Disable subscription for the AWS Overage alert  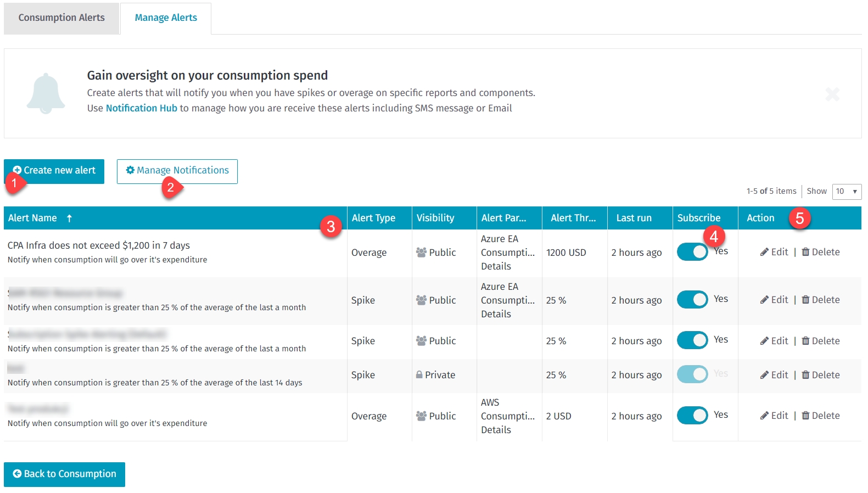[692, 416]
